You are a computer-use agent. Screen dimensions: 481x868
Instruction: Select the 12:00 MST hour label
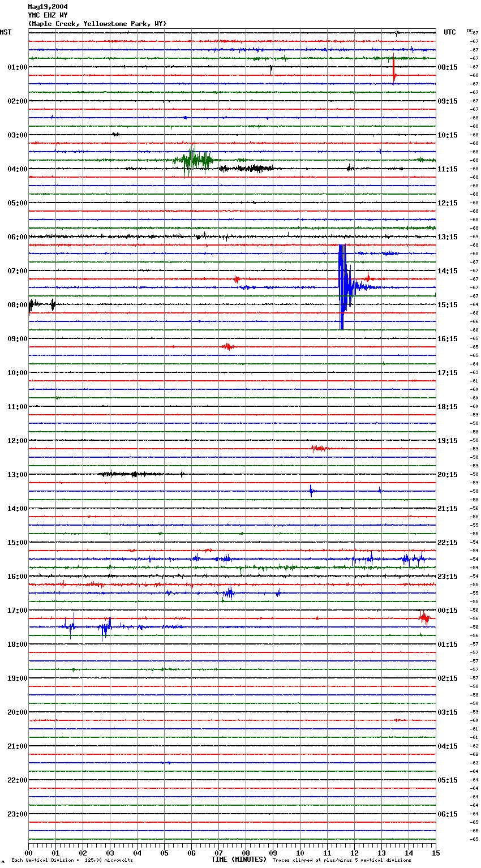click(18, 441)
